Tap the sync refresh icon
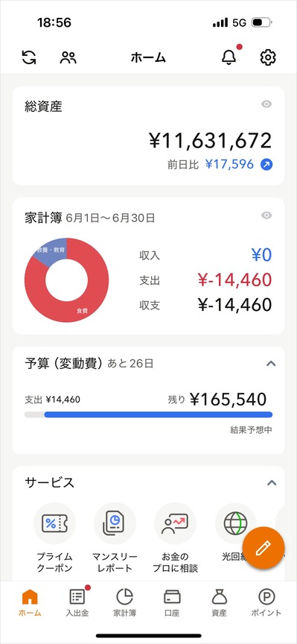The image size is (297, 644). tap(29, 57)
